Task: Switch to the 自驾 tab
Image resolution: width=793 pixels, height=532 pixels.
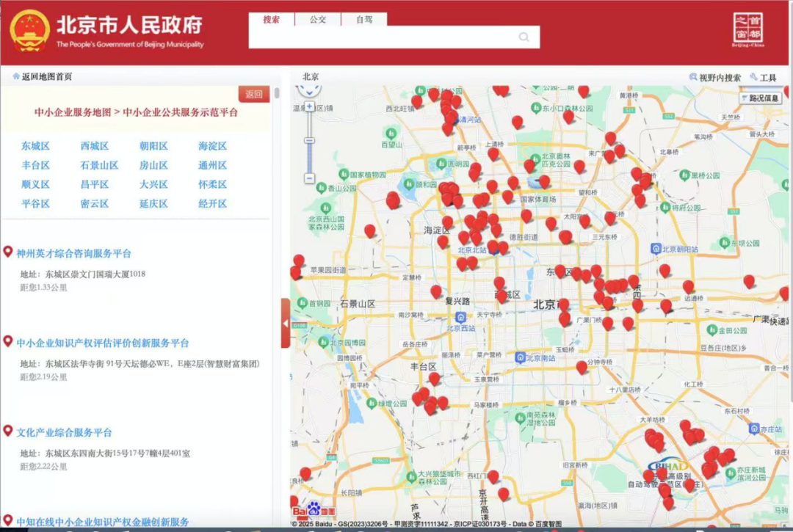Action: point(364,20)
